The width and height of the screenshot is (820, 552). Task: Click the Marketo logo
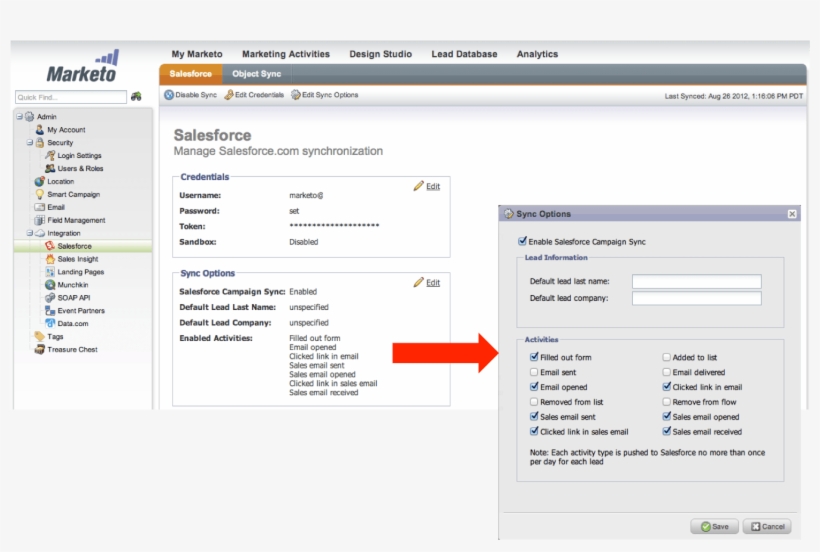pos(83,66)
